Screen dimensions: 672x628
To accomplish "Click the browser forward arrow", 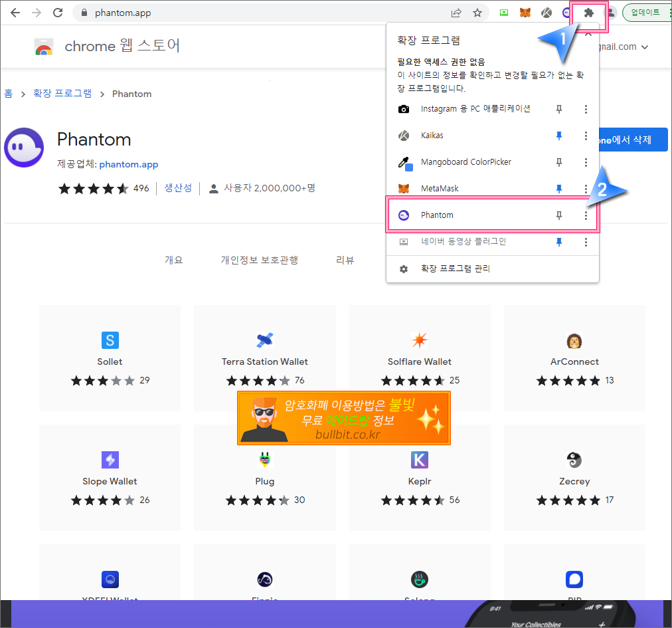I will coord(37,13).
